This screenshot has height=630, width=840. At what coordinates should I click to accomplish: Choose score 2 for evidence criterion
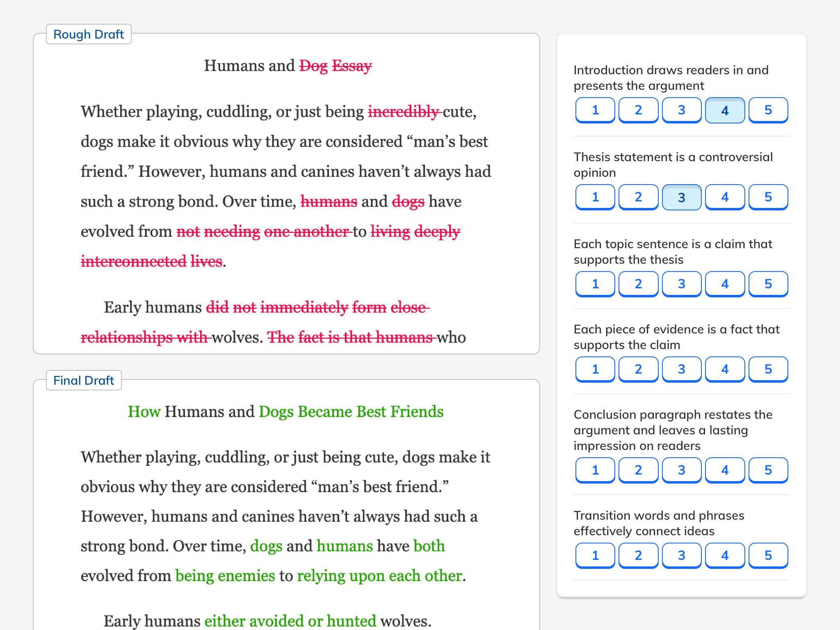pos(638,369)
